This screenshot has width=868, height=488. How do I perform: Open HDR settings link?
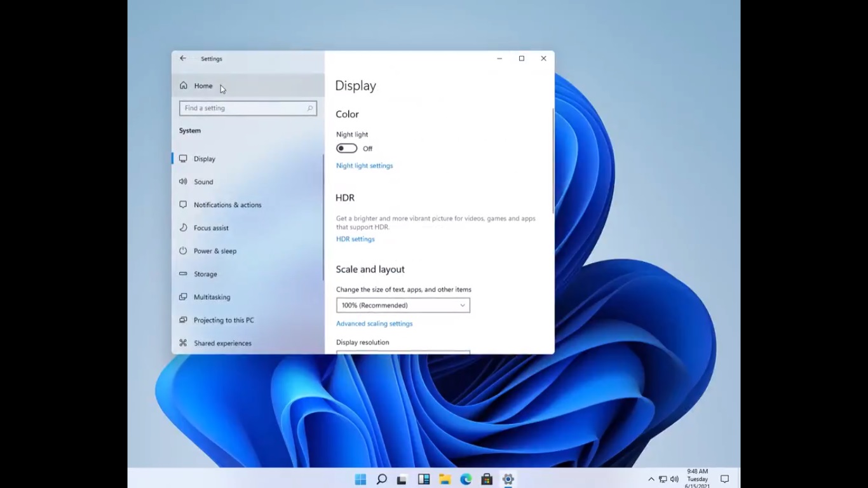355,239
